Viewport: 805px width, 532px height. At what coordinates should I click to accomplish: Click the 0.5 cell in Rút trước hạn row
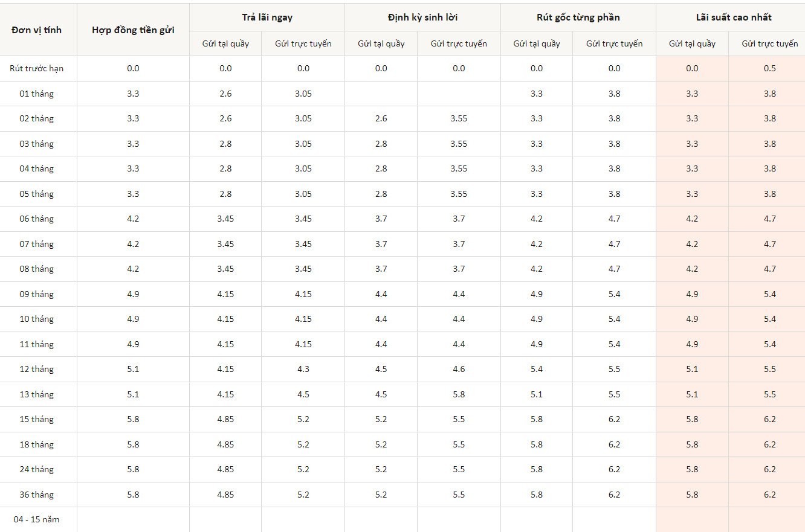tap(769, 68)
